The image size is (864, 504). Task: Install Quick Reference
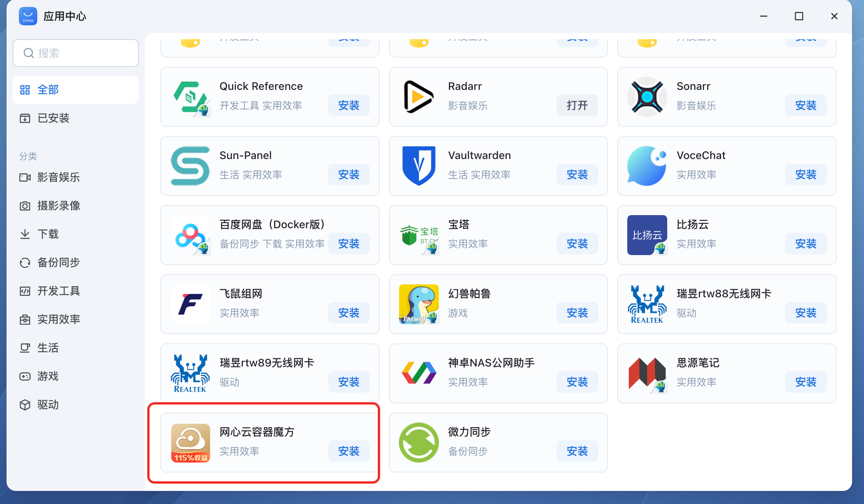[x=349, y=105]
